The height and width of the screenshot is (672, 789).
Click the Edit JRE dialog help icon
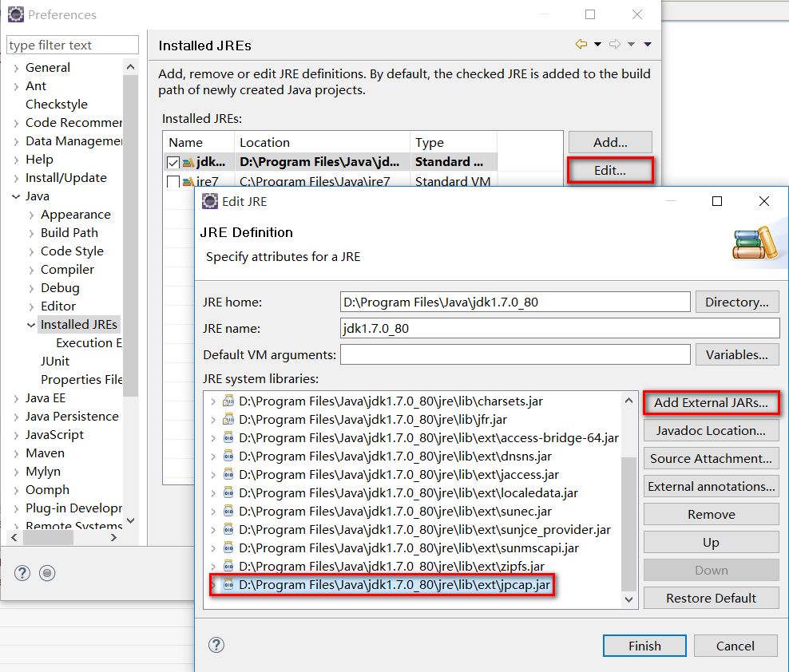click(x=216, y=645)
